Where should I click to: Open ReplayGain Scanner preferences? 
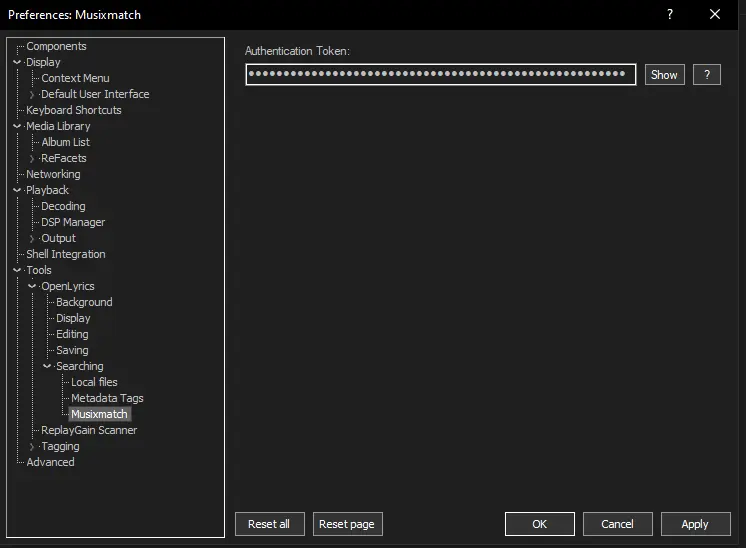(89, 430)
